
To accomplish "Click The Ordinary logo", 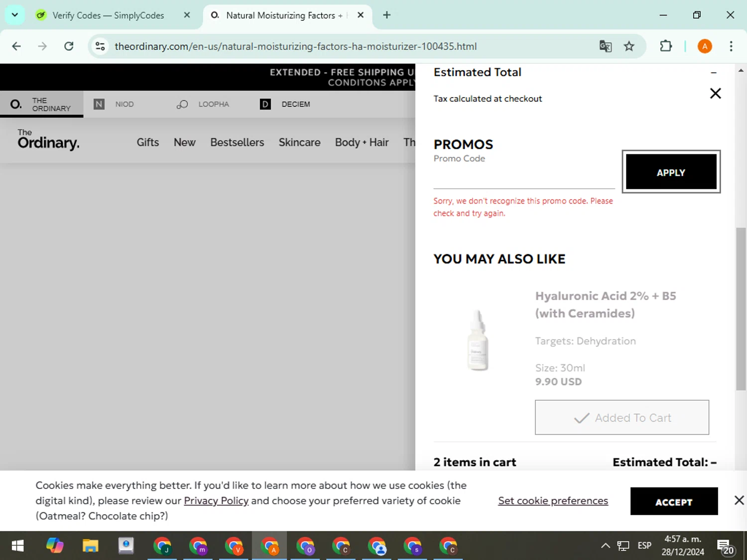I will point(48,139).
